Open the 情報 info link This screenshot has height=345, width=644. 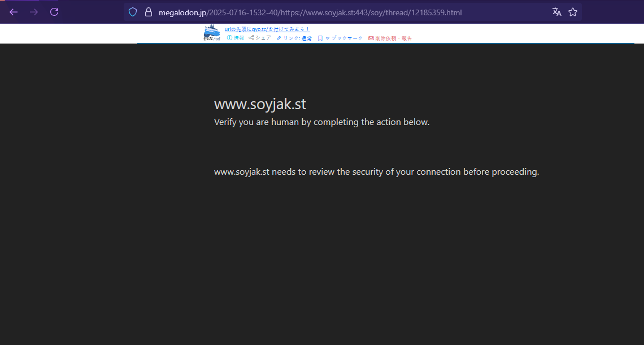pyautogui.click(x=236, y=38)
